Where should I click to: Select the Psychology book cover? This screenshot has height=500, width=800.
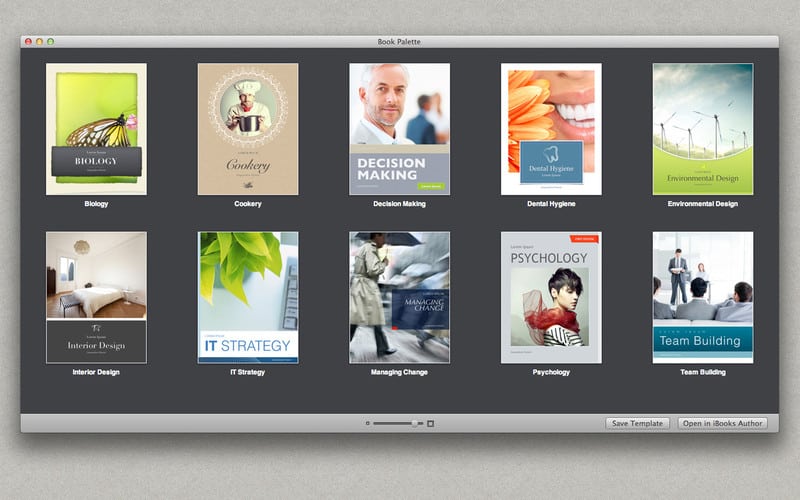[x=551, y=297]
